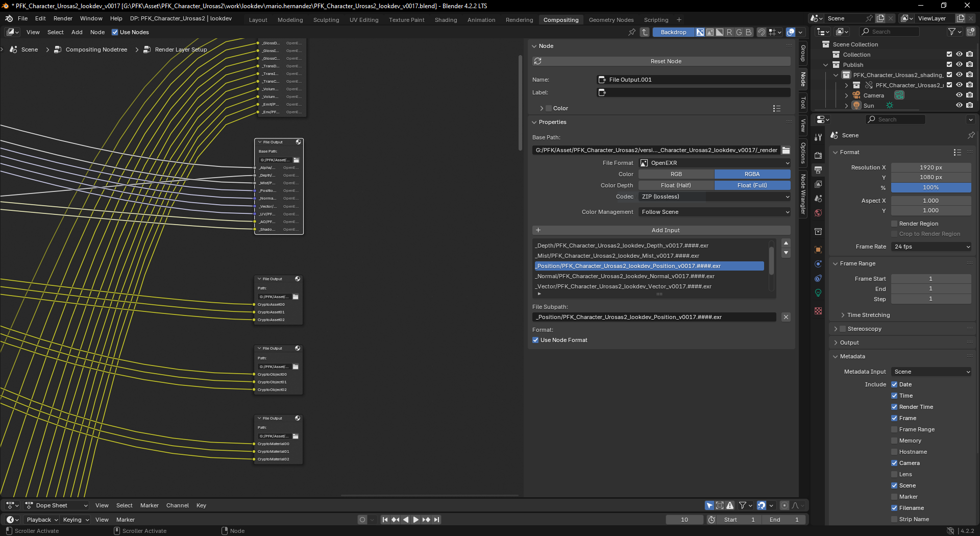Open the Render properties tab icon
980x536 pixels.
(x=818, y=155)
